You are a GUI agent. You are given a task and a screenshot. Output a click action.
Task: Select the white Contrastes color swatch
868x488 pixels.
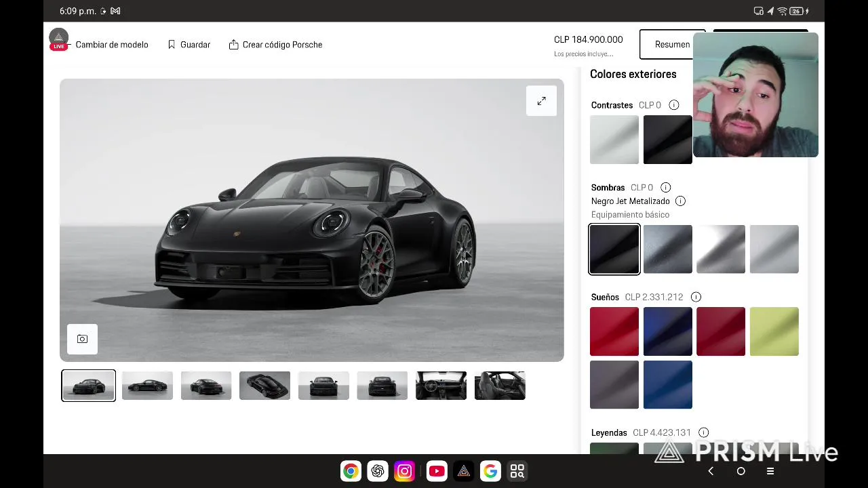pos(614,140)
